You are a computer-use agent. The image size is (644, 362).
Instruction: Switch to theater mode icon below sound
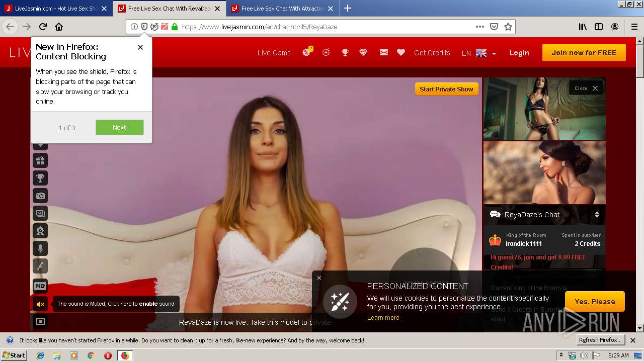(x=40, y=321)
